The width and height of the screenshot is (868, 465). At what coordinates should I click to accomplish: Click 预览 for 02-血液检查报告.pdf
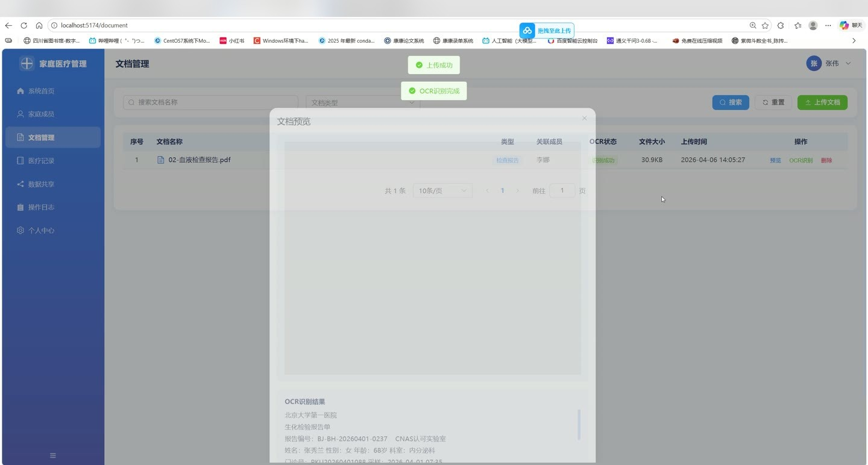coord(775,160)
